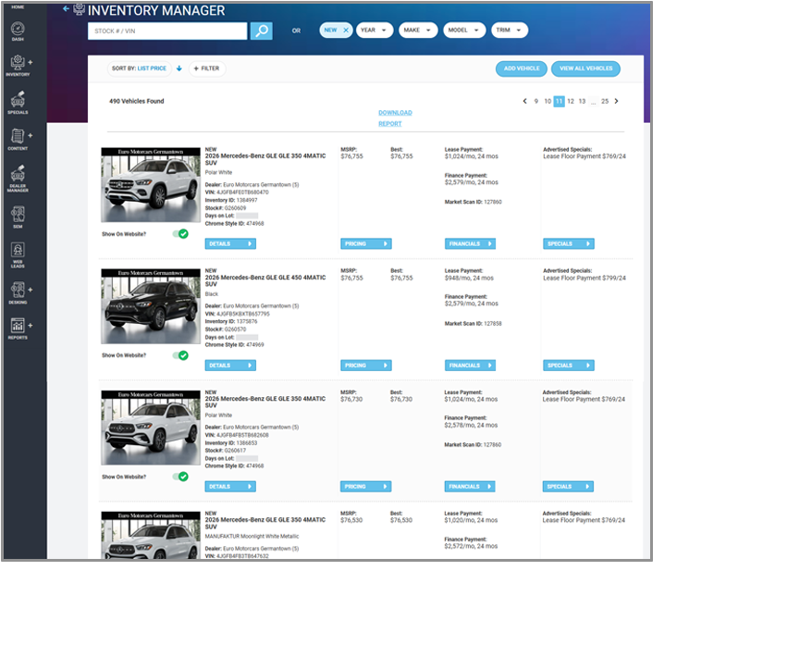Click the View All Vehicles button
Image resolution: width=812 pixels, height=645 pixels.
(585, 68)
